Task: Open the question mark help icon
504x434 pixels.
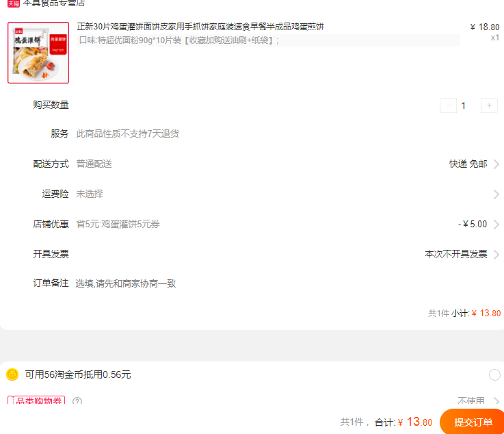Action: point(77,401)
